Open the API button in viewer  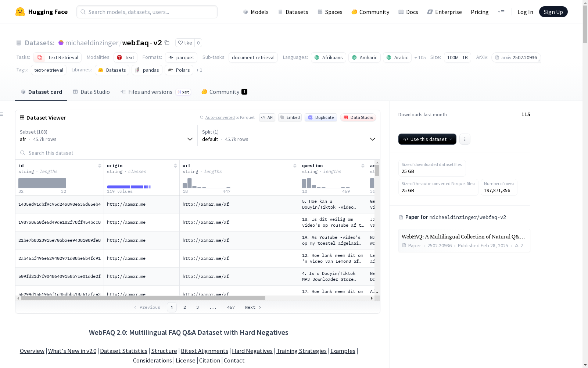coord(267,117)
